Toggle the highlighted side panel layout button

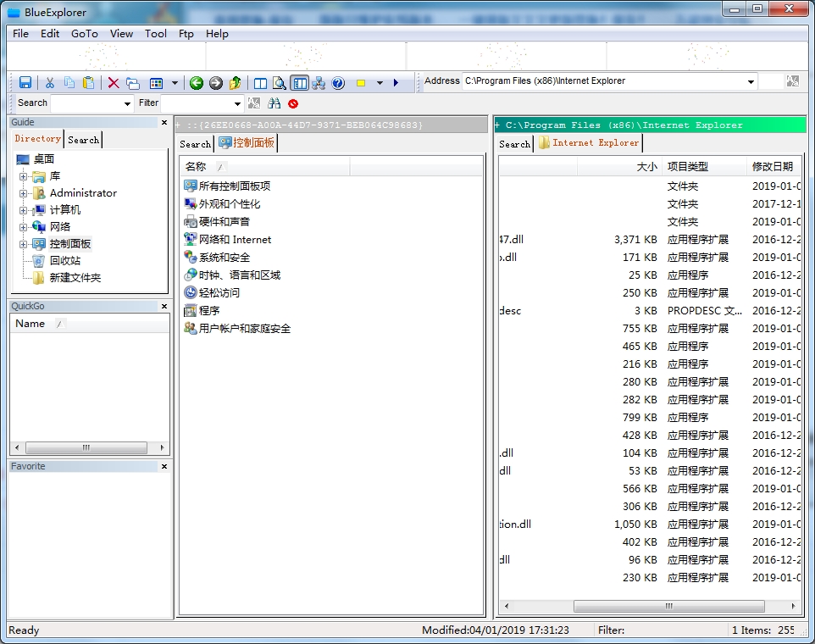tap(299, 83)
